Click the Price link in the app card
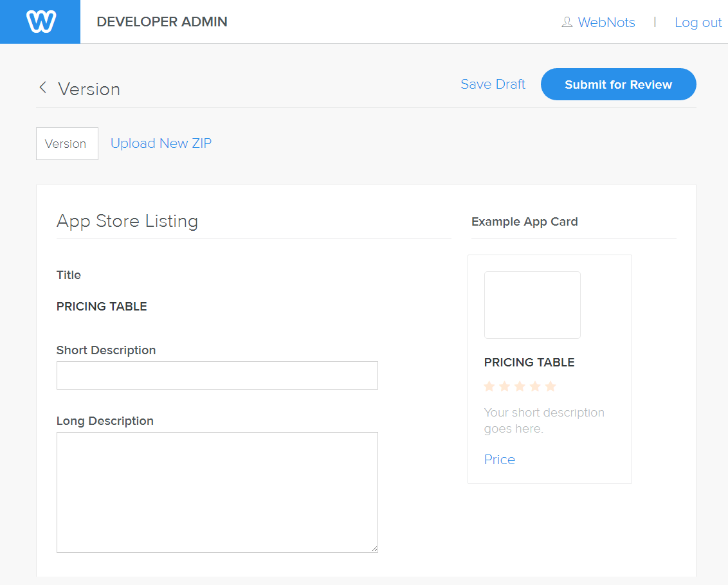Screen dimensions: 728x585 coord(500,460)
